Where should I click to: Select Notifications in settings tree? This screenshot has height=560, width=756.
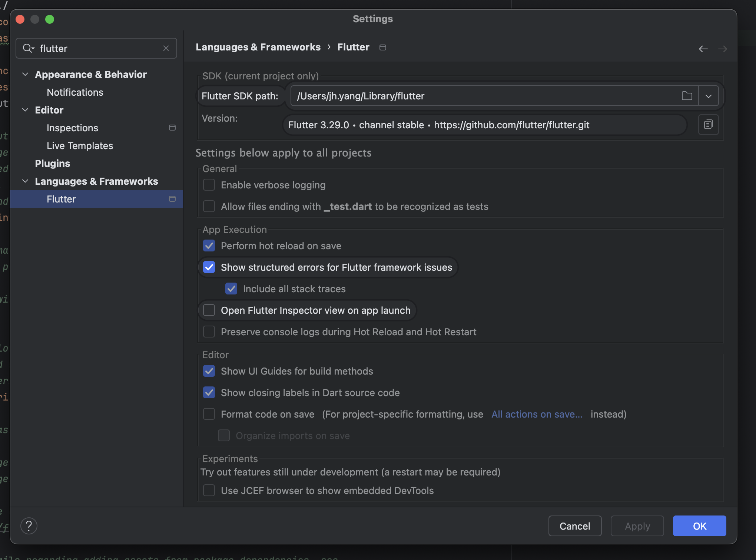coord(75,92)
